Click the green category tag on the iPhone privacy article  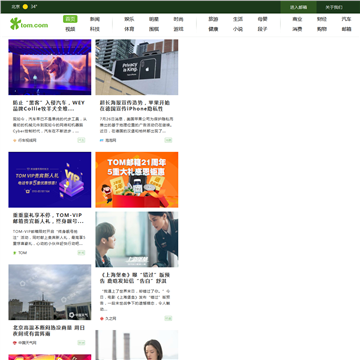pyautogui.click(x=168, y=140)
